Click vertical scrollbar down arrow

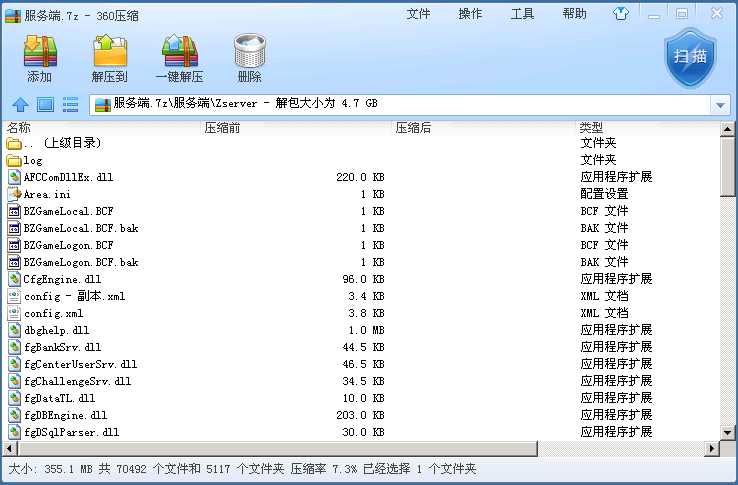click(x=727, y=432)
